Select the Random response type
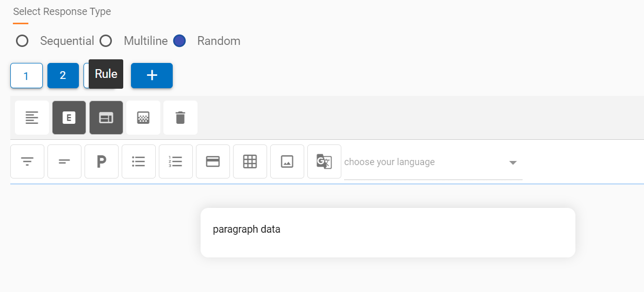 [x=179, y=41]
